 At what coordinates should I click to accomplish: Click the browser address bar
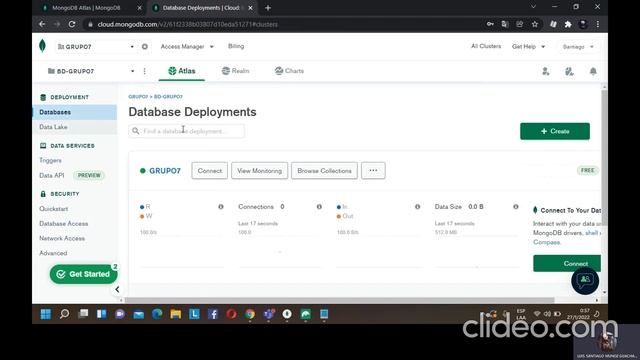[x=282, y=24]
